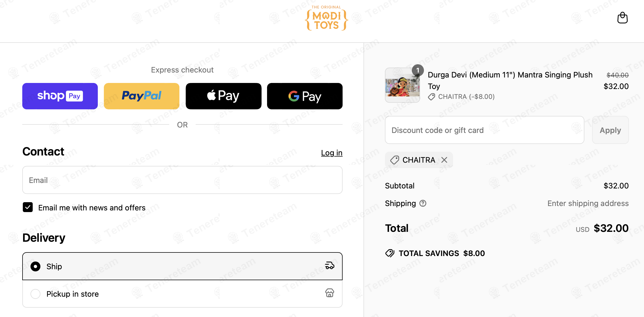Click the tag icon in CHAITRA chip

[395, 160]
